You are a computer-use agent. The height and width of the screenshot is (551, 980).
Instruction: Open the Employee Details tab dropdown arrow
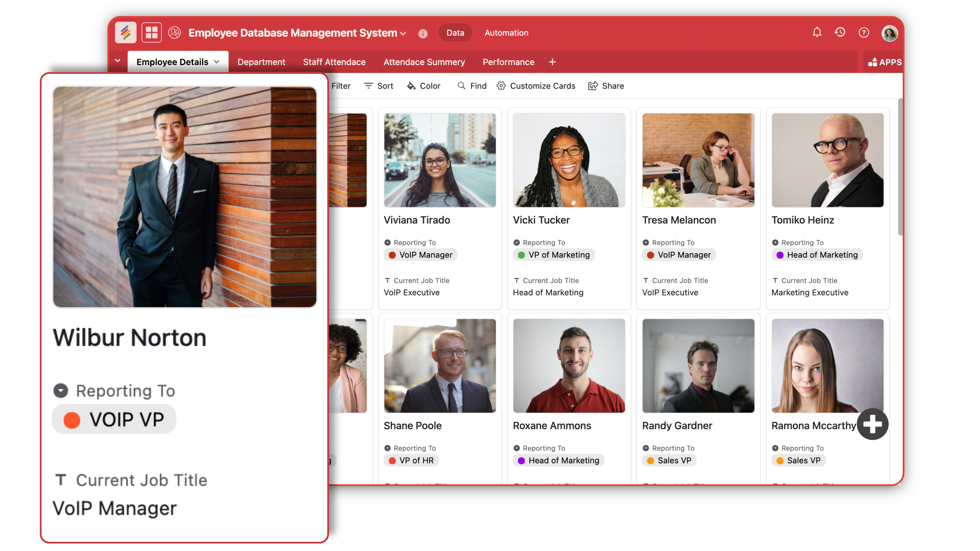[217, 62]
